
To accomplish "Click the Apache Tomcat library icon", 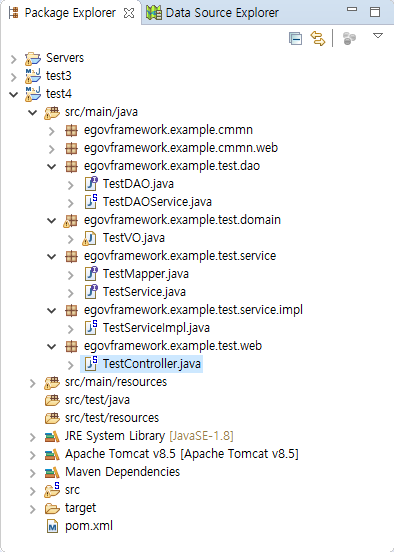I will point(52,455).
